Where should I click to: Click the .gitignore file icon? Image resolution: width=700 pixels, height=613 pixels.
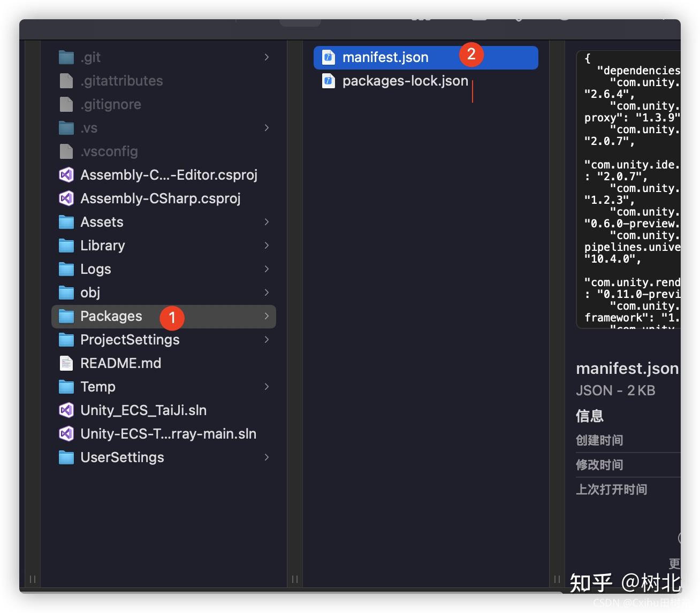tap(66, 104)
